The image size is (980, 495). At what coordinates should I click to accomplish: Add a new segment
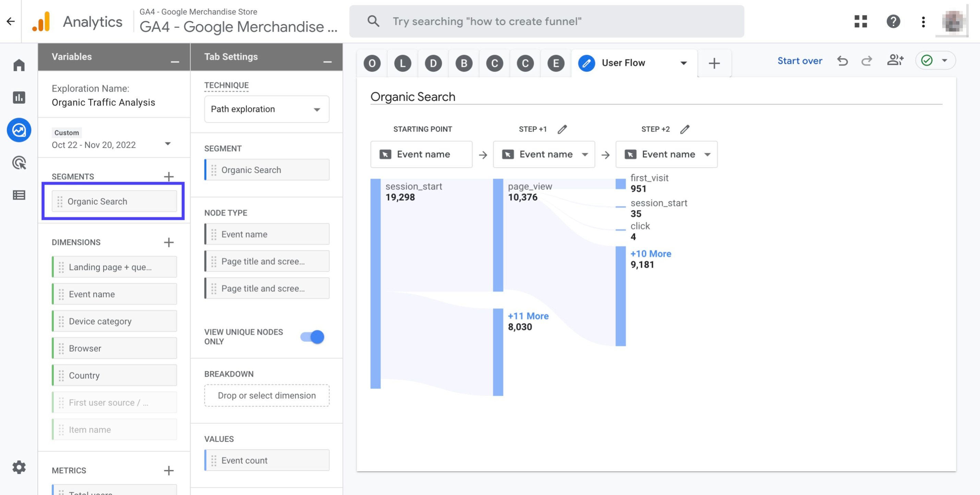click(169, 177)
